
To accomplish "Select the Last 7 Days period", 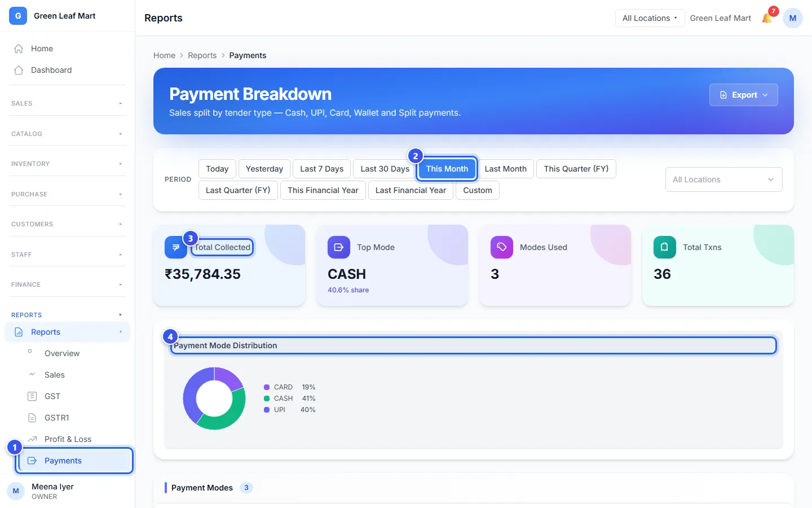I will click(x=322, y=169).
